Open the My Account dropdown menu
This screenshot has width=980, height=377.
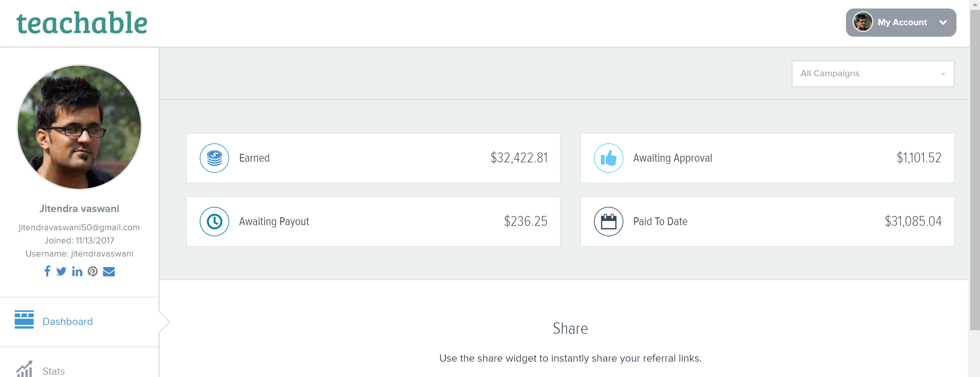pyautogui.click(x=902, y=23)
